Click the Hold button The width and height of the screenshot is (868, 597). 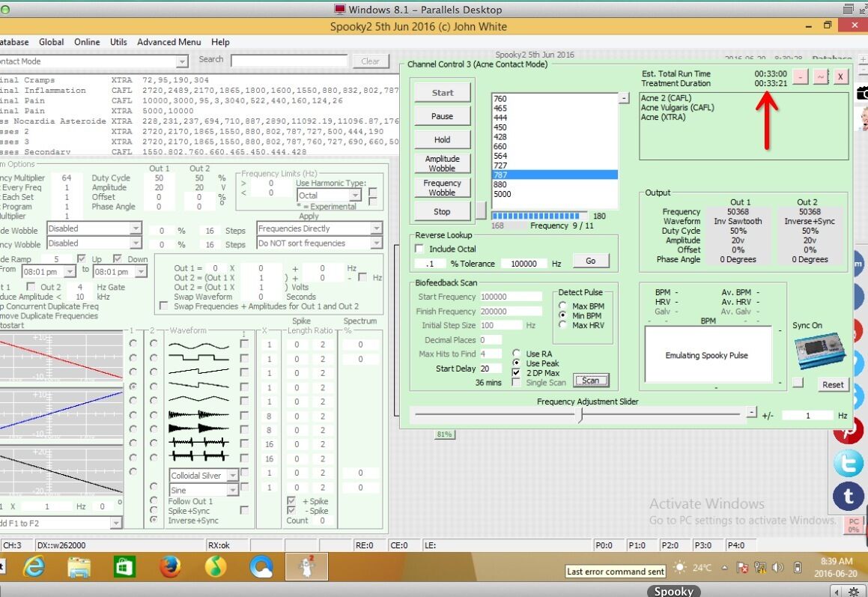tap(443, 139)
